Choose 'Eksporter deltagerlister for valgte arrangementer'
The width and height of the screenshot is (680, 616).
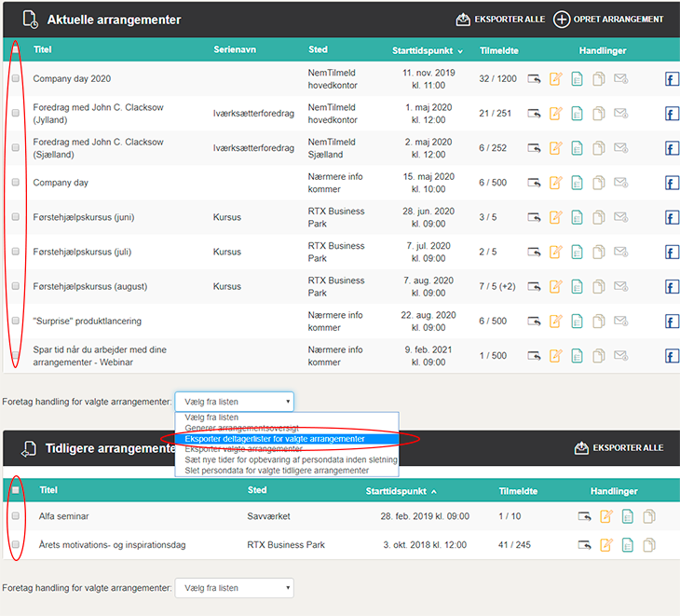(287, 439)
